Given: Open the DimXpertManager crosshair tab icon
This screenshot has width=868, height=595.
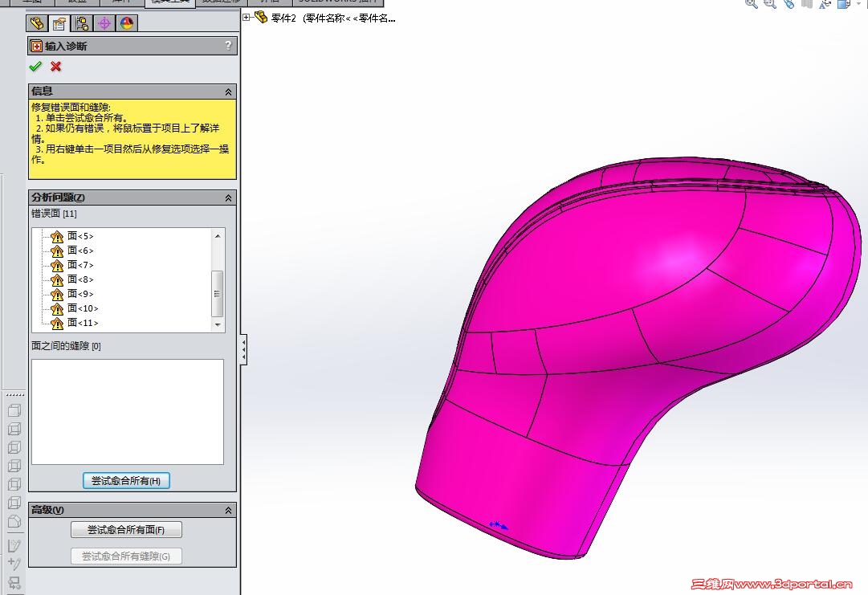Looking at the screenshot, I should (104, 23).
